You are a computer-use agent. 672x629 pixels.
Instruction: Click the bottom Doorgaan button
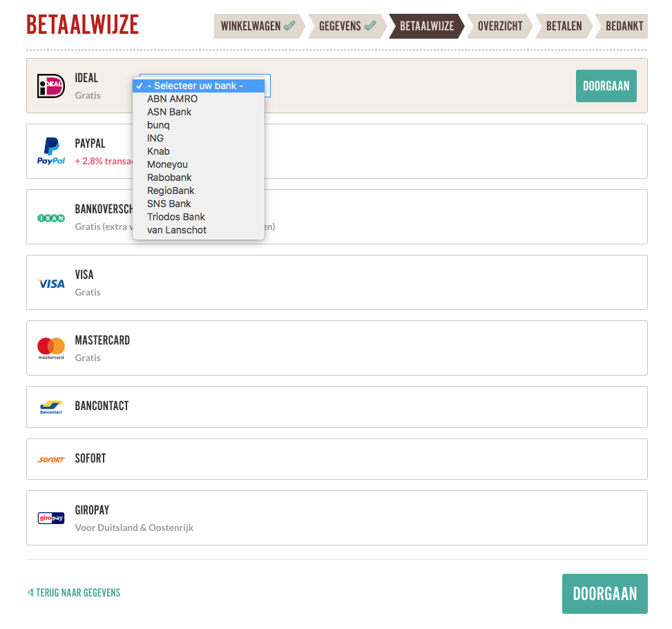[605, 593]
